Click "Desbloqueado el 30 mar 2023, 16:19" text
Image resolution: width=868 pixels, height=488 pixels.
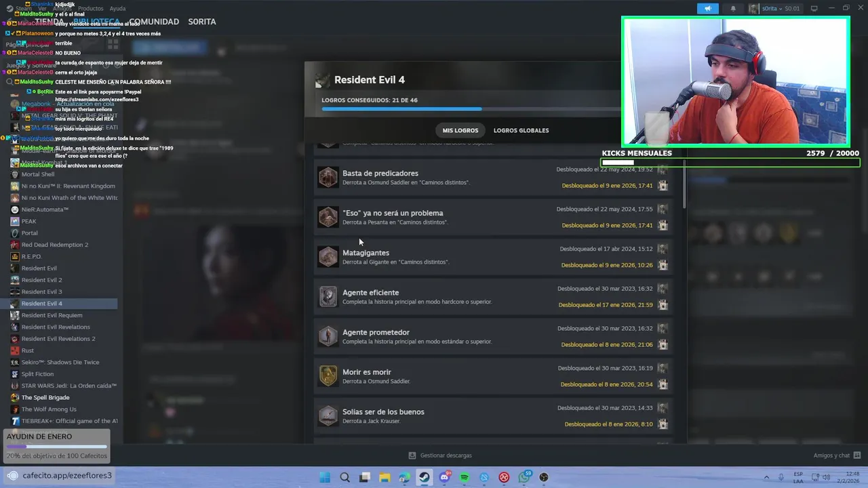[x=605, y=368]
